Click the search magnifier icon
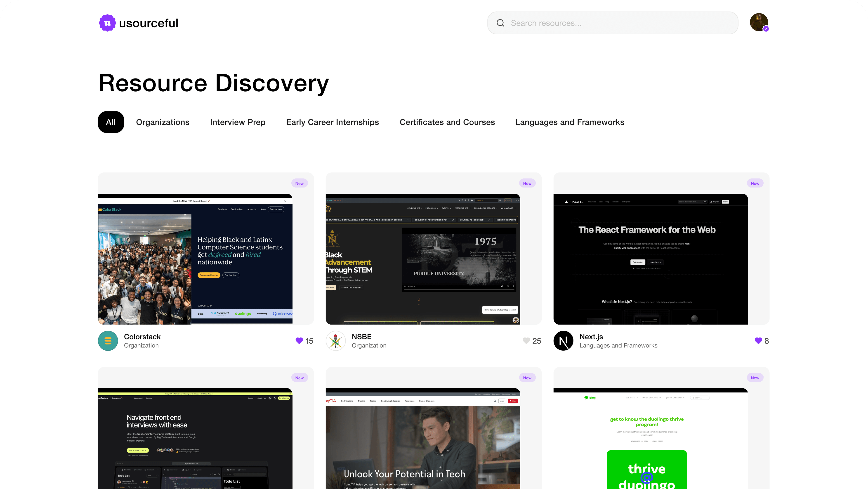 click(x=500, y=23)
